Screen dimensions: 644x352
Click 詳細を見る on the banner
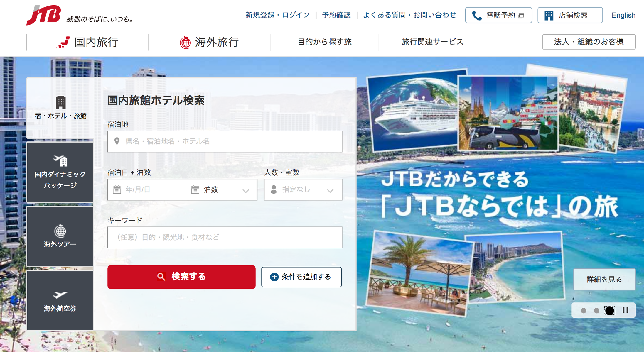pos(604,279)
